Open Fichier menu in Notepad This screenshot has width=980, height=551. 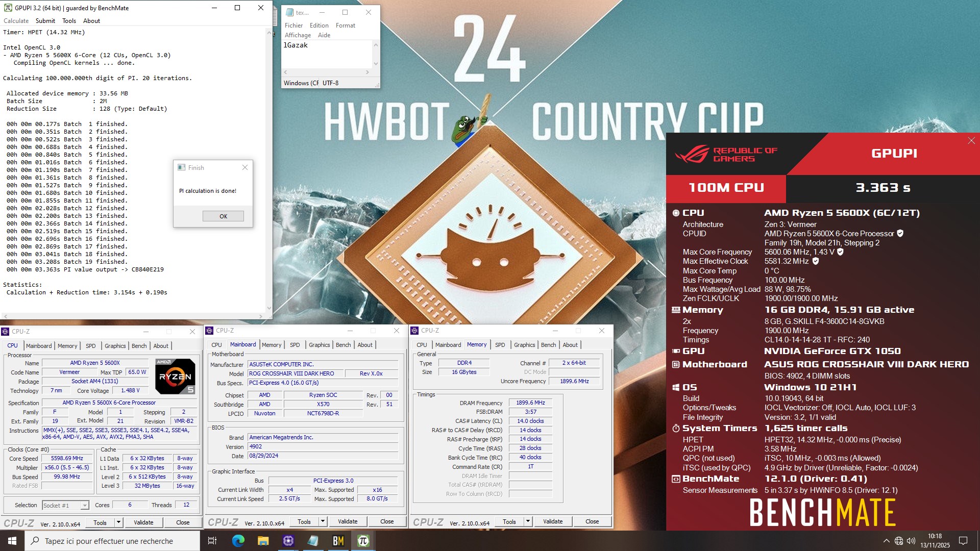[293, 26]
